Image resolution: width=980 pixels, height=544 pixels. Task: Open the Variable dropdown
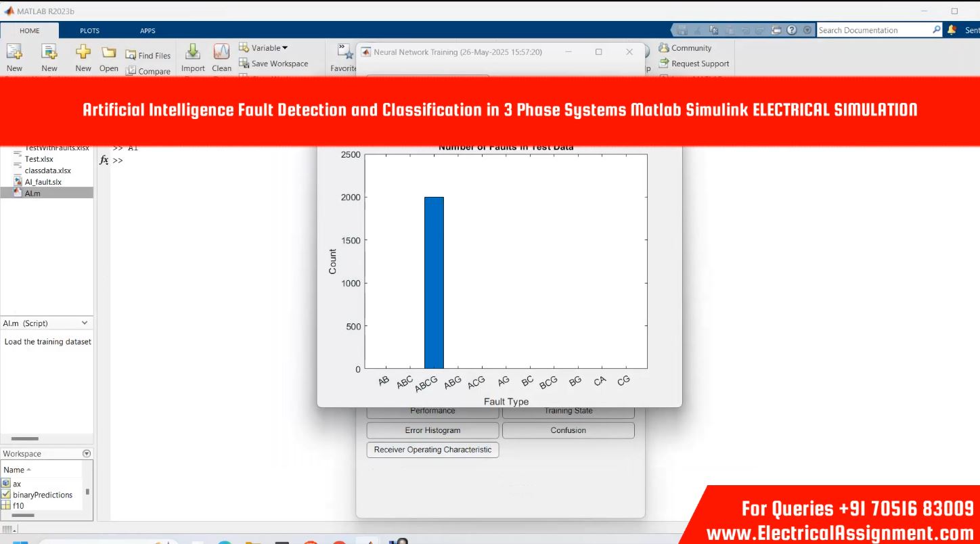coord(263,48)
